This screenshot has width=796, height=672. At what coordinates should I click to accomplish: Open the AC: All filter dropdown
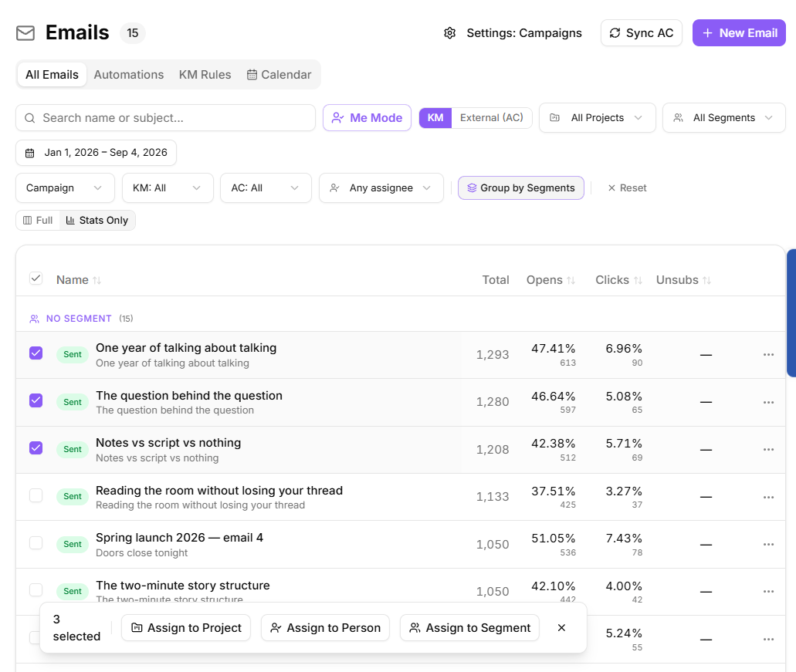pyautogui.click(x=266, y=187)
